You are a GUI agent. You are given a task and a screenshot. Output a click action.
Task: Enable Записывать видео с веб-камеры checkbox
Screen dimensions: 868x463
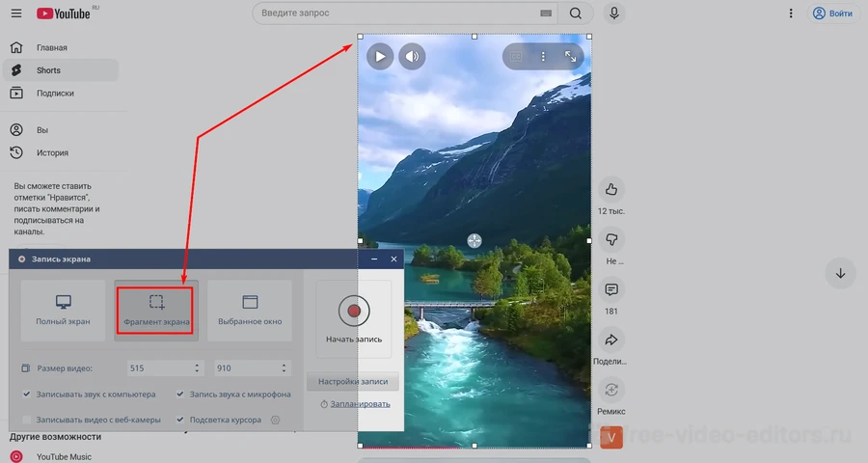(27, 420)
